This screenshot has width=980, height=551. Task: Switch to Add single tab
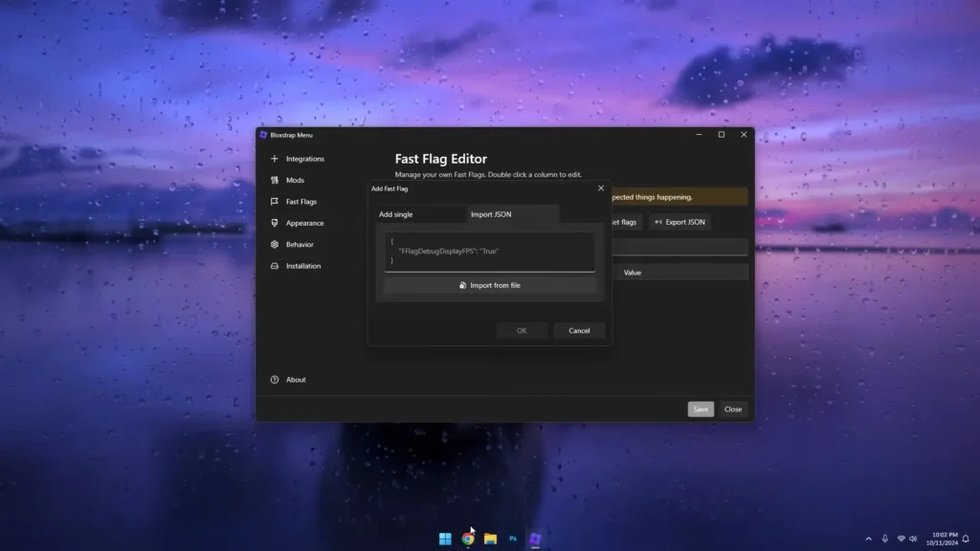[420, 214]
